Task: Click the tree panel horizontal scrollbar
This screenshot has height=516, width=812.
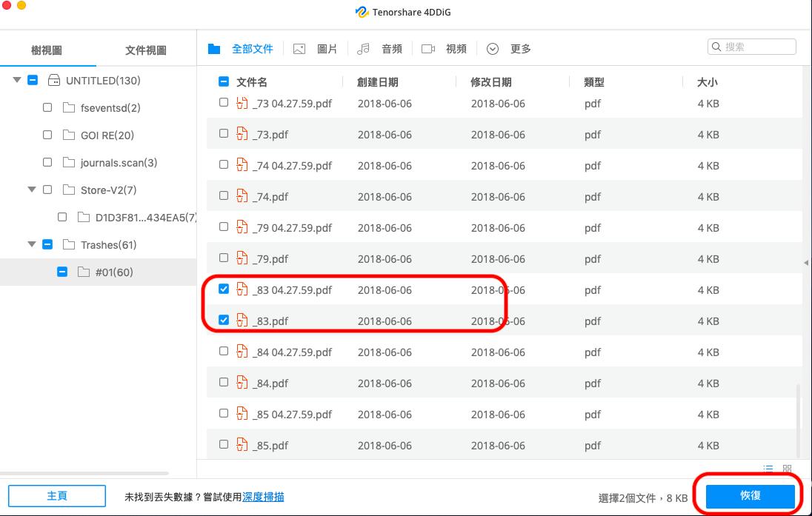Action: click(x=84, y=473)
